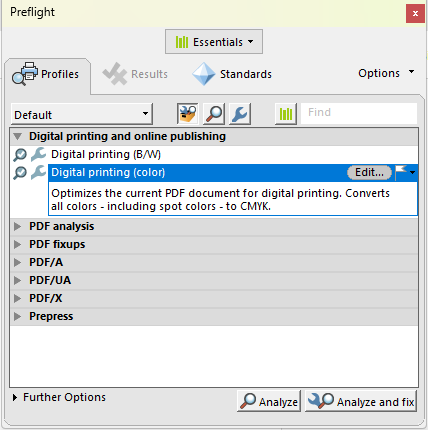Click wrench icon for Digital printing (B/W)
Screen dimensions: 428x430
pyautogui.click(x=38, y=154)
